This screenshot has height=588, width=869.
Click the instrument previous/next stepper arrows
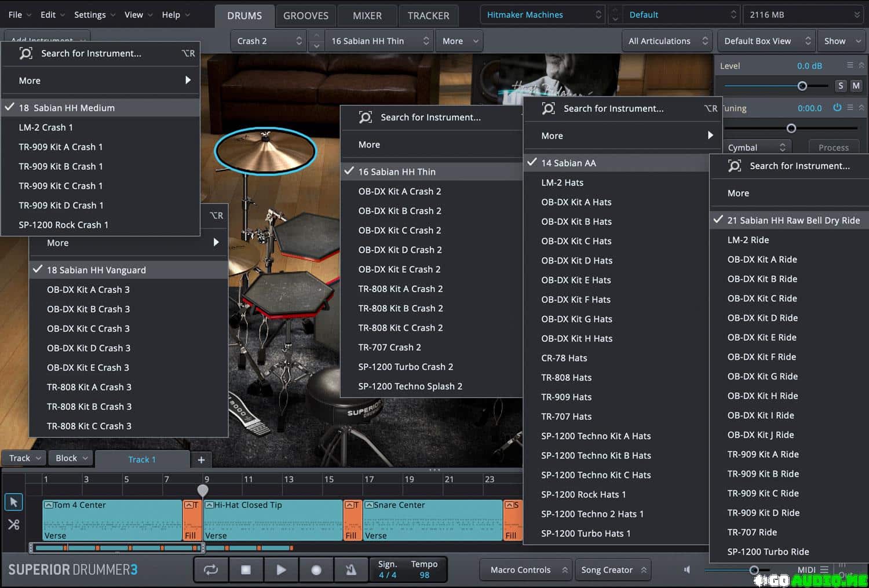316,41
